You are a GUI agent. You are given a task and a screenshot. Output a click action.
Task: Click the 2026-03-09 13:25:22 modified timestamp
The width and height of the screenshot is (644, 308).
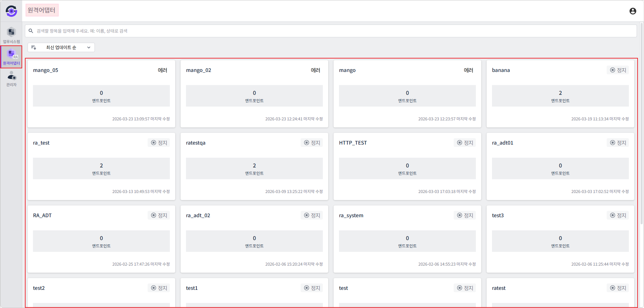[x=294, y=192]
